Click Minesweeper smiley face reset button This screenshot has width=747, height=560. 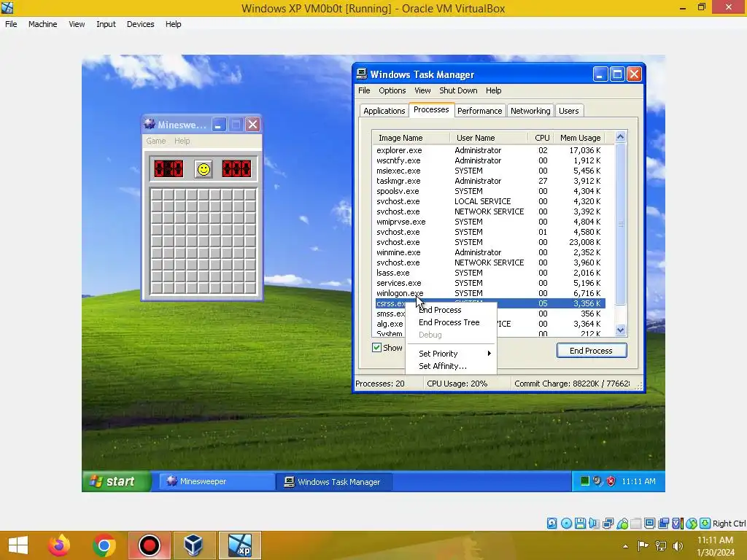click(x=204, y=169)
